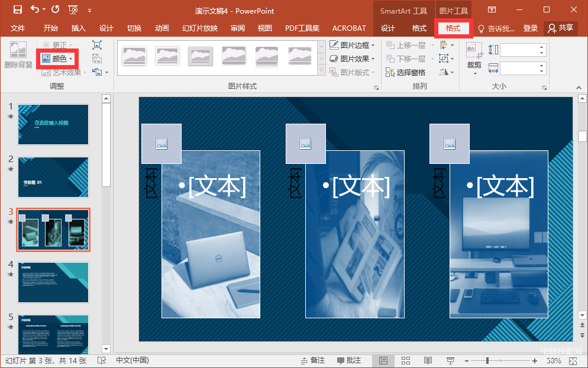Select Picture Tools Format (格式) tab
Viewport: 588px width, 368px height.
pos(453,28)
